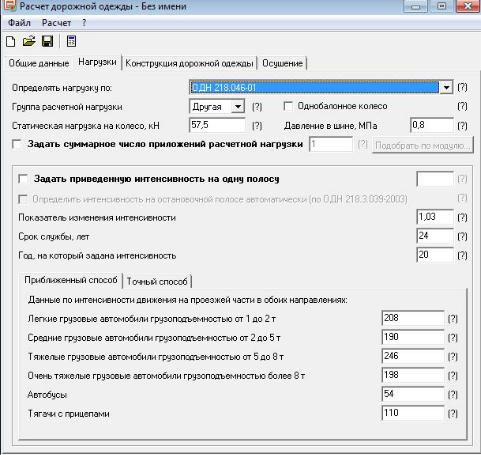
Task: Open help for Статическая нагрузка на колесо
Action: [257, 126]
